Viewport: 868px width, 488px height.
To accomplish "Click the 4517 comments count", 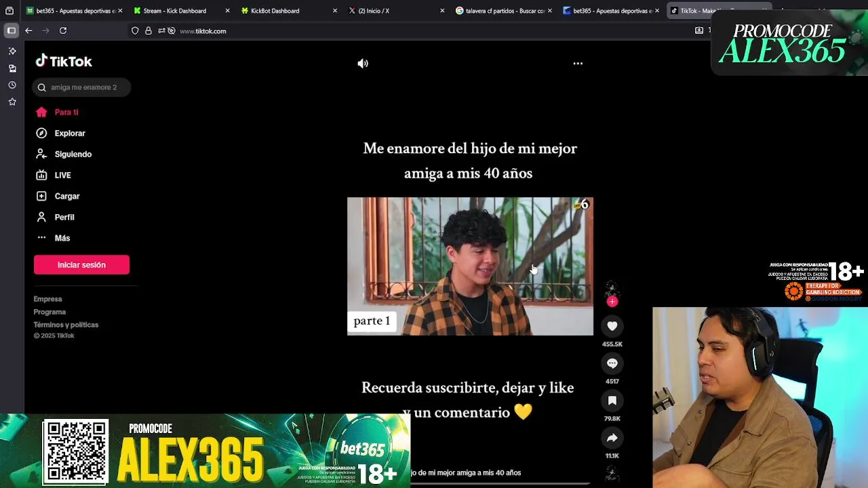I will (x=612, y=382).
